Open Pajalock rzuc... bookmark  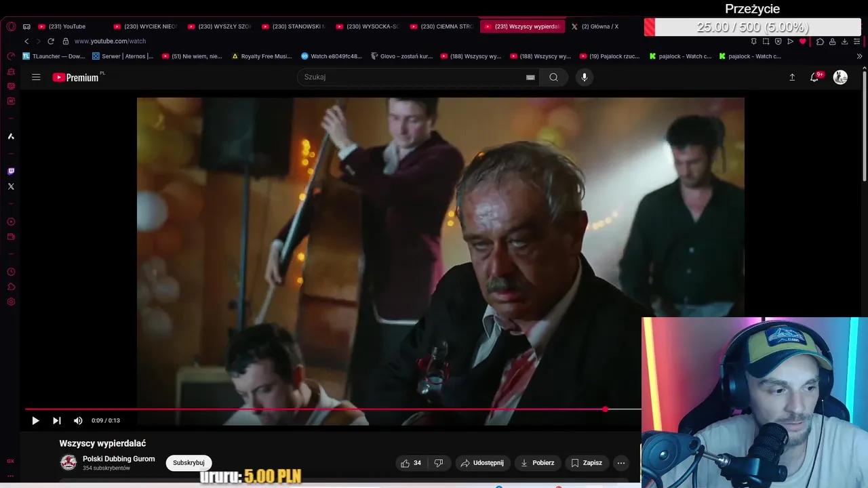(x=609, y=56)
